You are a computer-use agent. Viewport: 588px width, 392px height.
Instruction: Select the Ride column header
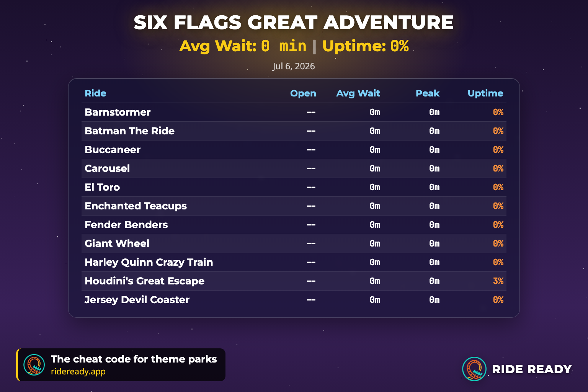click(x=95, y=93)
